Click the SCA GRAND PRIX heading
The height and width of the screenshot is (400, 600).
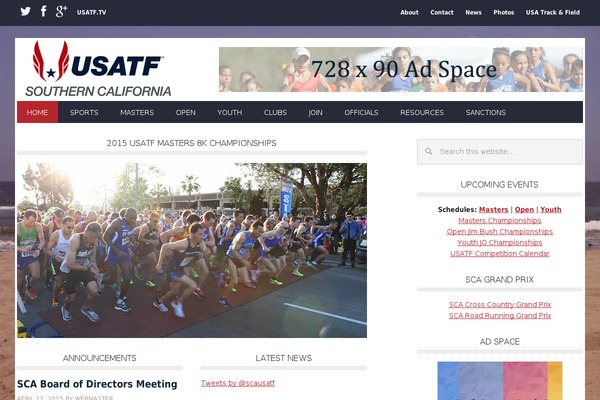coord(499,279)
